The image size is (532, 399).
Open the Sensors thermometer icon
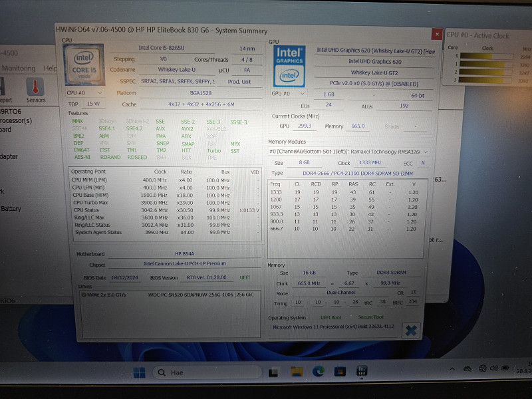click(35, 90)
